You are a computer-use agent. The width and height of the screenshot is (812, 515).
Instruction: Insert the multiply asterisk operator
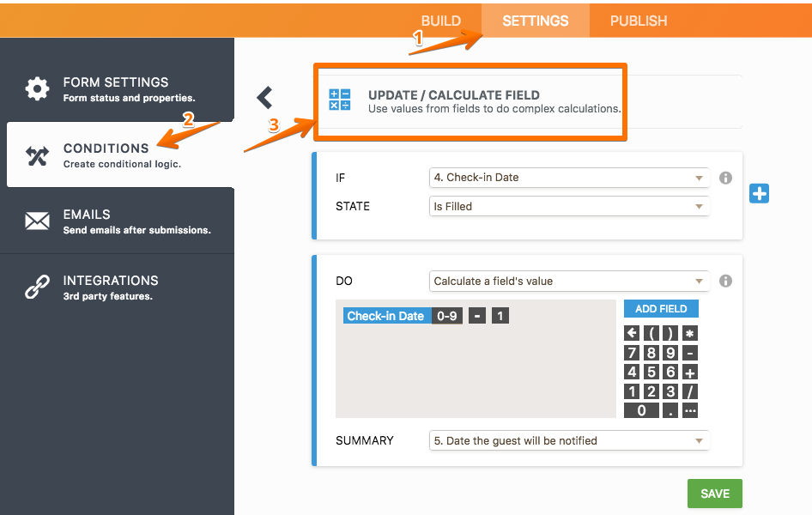(x=690, y=333)
